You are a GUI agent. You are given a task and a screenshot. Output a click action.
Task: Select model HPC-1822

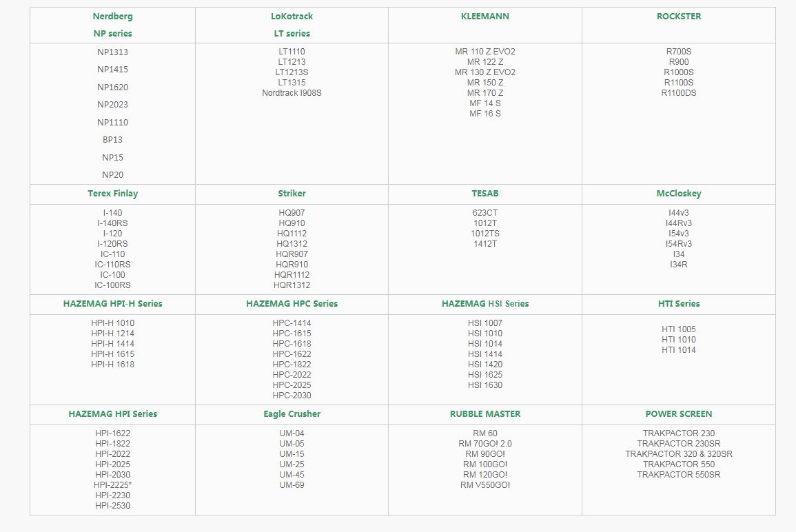tap(292, 365)
